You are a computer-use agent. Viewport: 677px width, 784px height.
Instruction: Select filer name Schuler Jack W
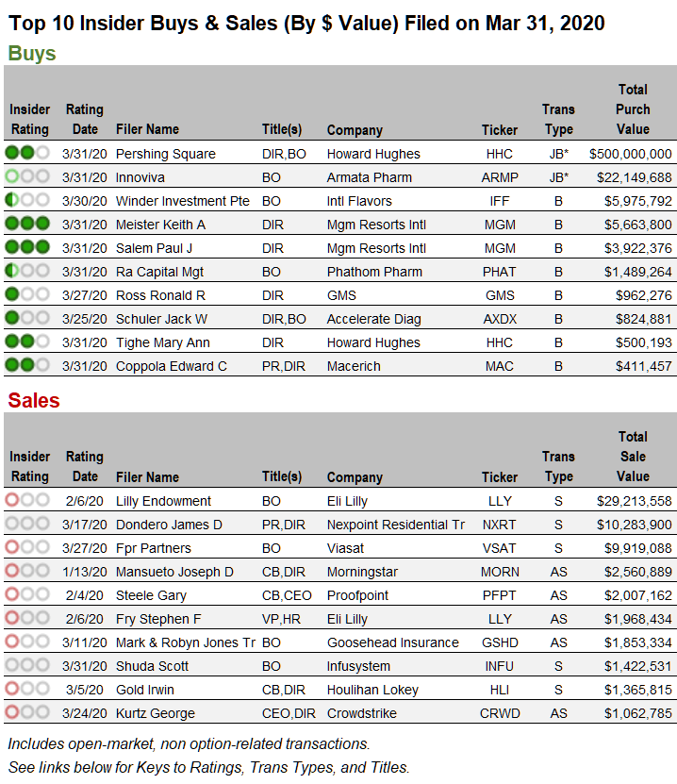point(161,319)
